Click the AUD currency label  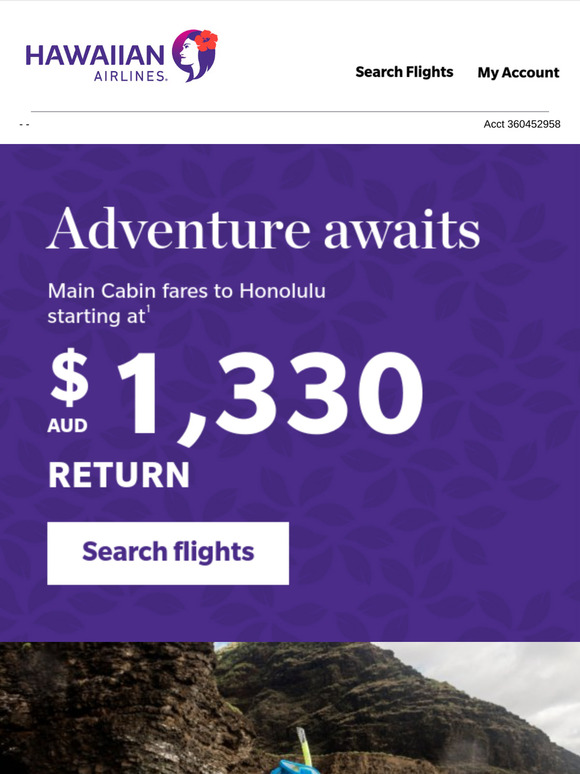[x=68, y=426]
